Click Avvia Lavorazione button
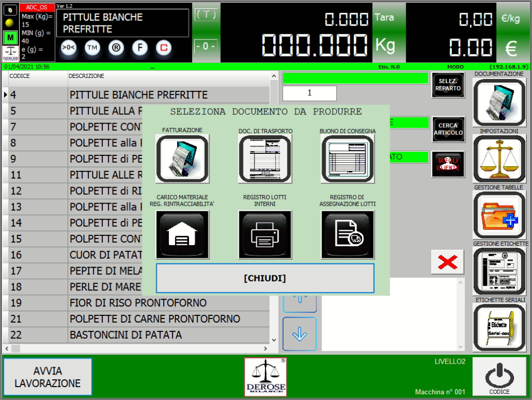This screenshot has width=532, height=400. pyautogui.click(x=48, y=377)
